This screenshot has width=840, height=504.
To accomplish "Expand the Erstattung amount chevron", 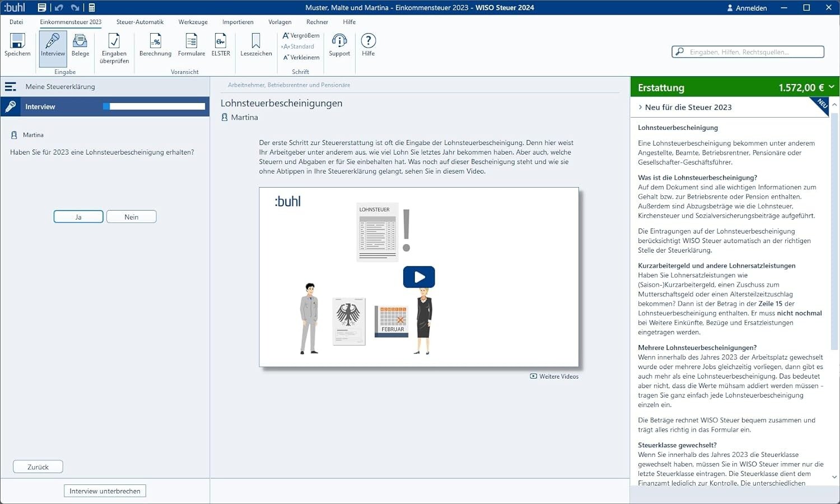I will coord(832,87).
